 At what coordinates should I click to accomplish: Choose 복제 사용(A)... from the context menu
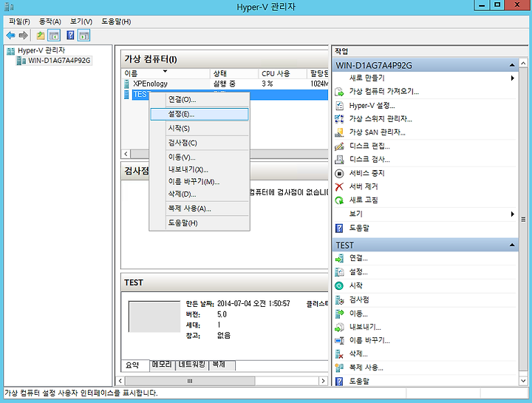click(x=199, y=209)
